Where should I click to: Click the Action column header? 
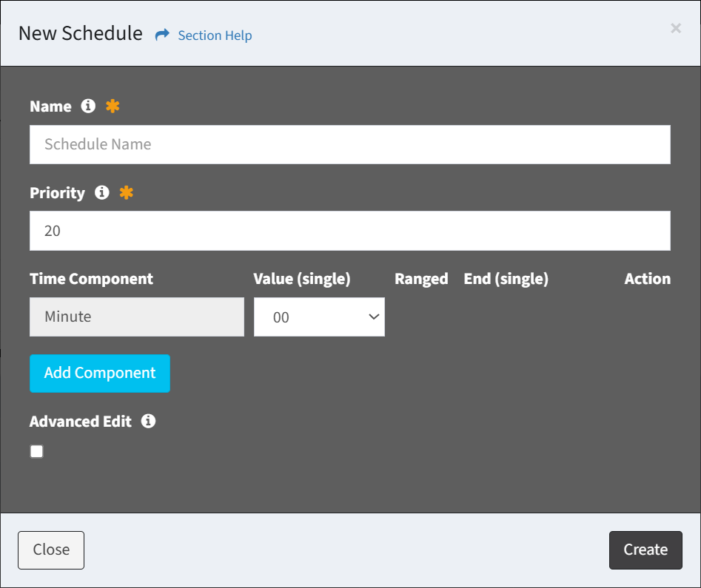(647, 279)
